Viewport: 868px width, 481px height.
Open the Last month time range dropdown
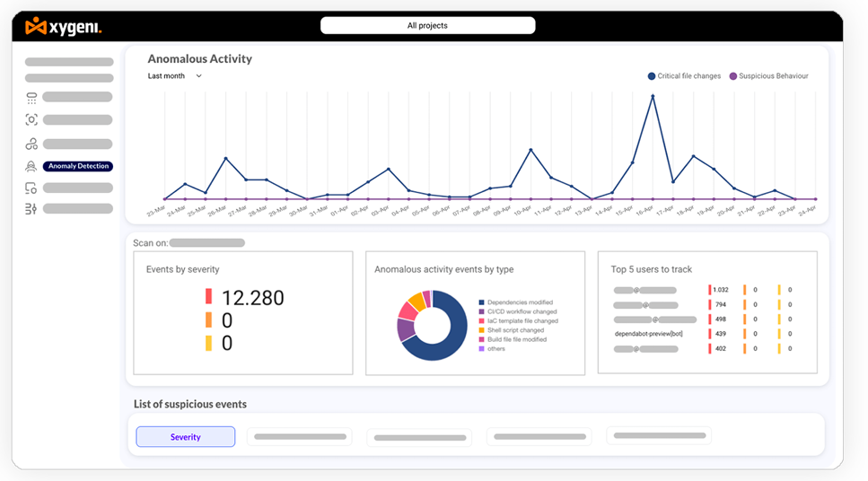(x=175, y=76)
